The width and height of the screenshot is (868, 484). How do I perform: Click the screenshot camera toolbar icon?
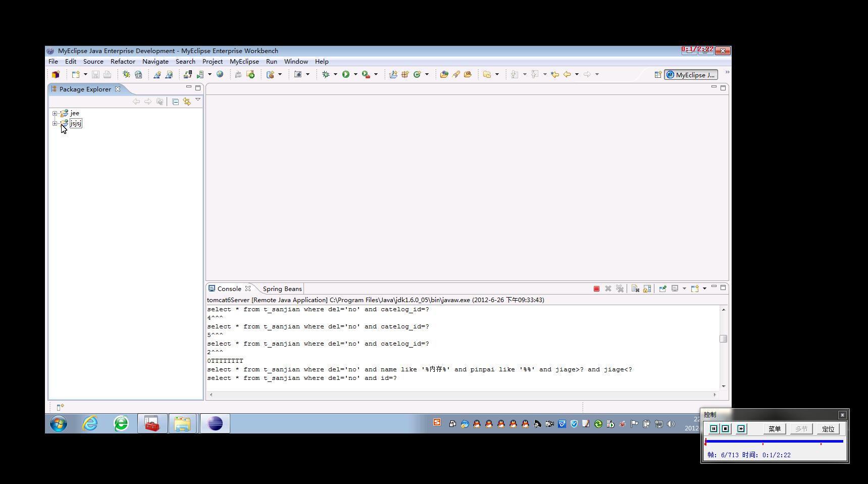(x=298, y=74)
